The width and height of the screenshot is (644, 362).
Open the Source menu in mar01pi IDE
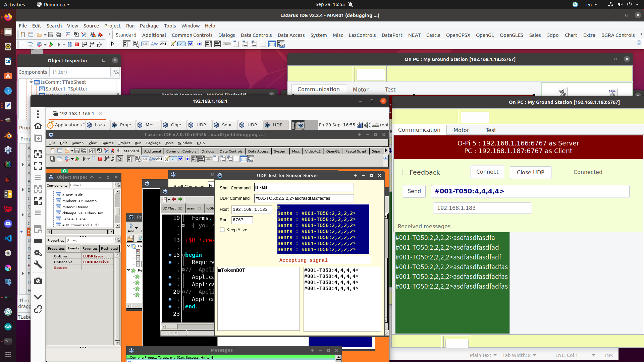click(107, 143)
